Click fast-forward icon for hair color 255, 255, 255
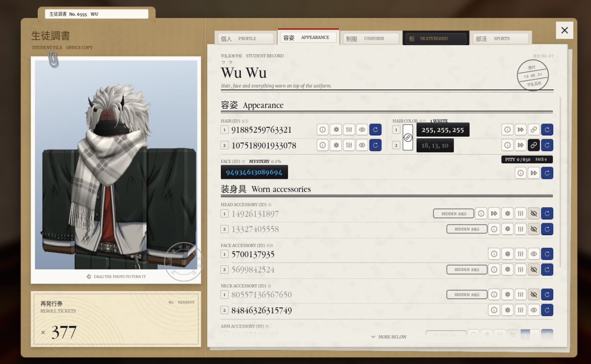The height and width of the screenshot is (364, 591). pyautogui.click(x=520, y=130)
